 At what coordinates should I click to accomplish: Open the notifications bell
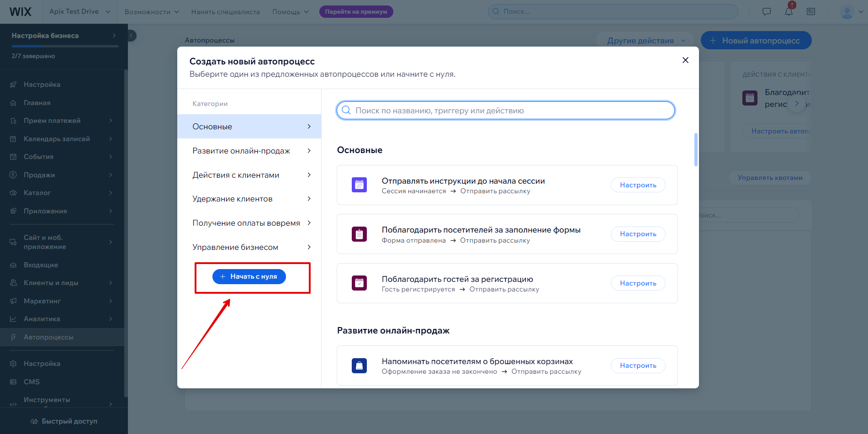click(x=789, y=12)
